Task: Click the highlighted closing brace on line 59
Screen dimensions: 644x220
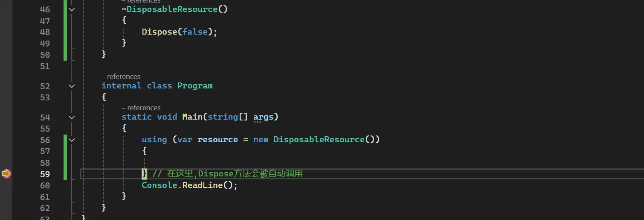Action: click(144, 173)
